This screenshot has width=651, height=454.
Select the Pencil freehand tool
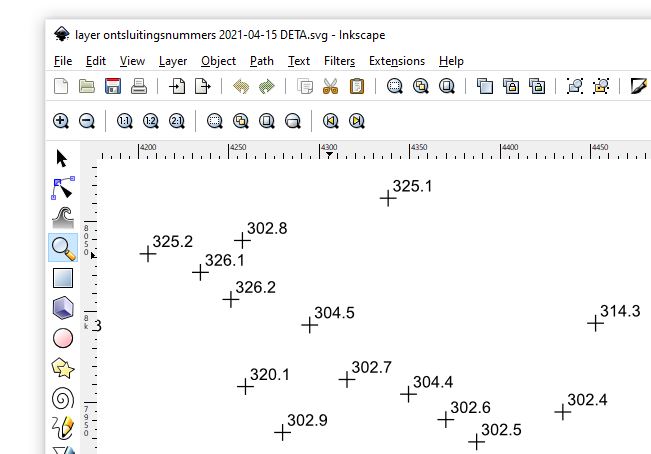(x=62, y=428)
